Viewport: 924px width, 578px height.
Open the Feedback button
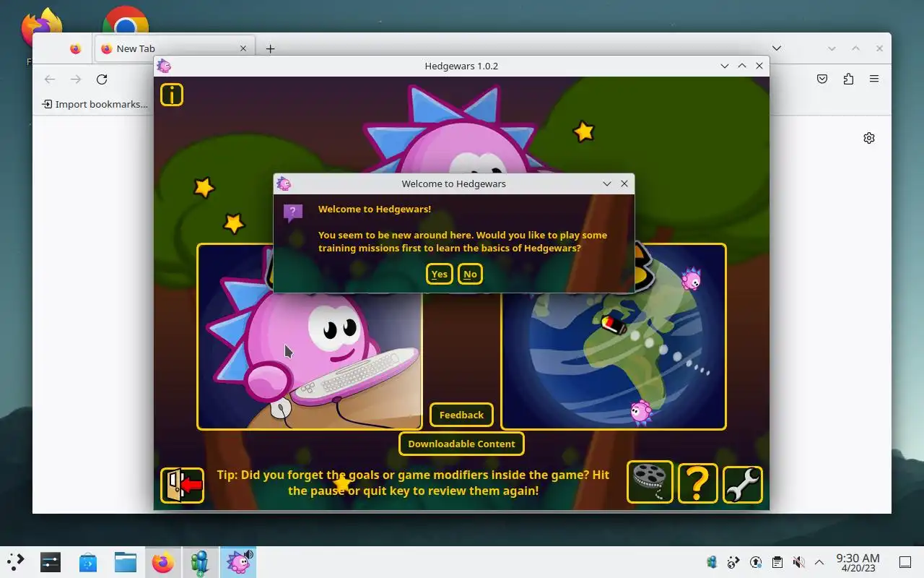click(461, 415)
